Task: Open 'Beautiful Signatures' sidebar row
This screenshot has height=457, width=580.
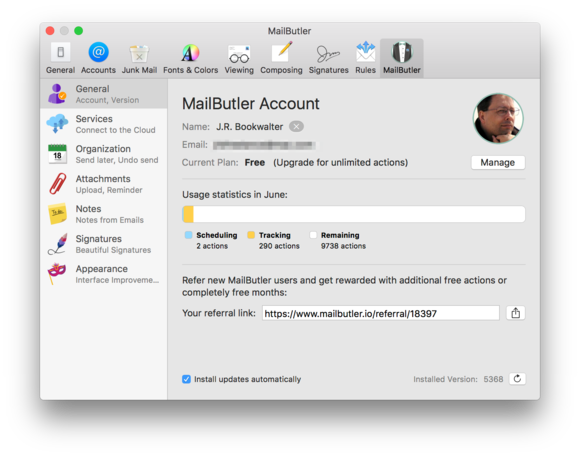Action: pyautogui.click(x=104, y=243)
